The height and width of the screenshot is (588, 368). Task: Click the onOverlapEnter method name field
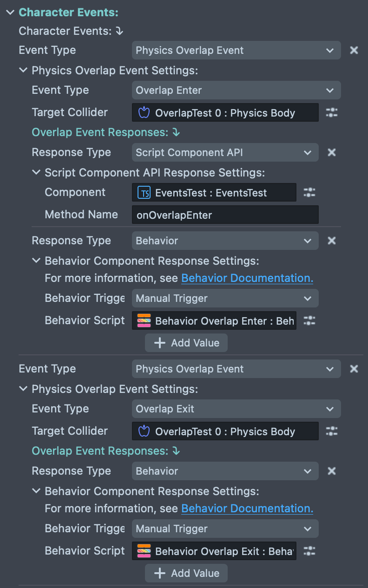pos(225,215)
